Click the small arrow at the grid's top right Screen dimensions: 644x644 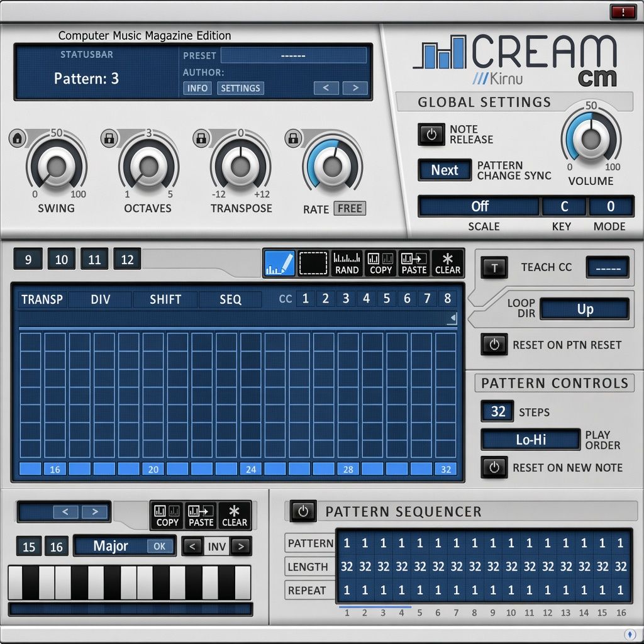(x=453, y=318)
